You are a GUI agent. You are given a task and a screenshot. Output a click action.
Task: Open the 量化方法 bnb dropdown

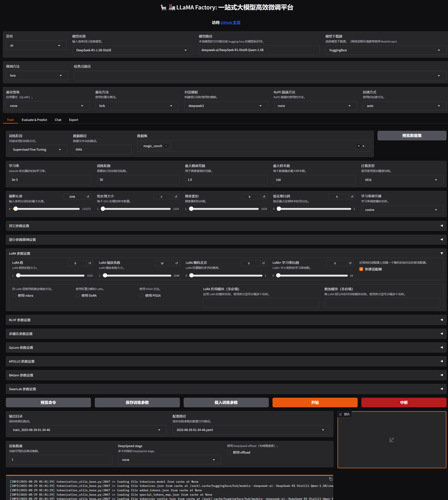pos(137,106)
